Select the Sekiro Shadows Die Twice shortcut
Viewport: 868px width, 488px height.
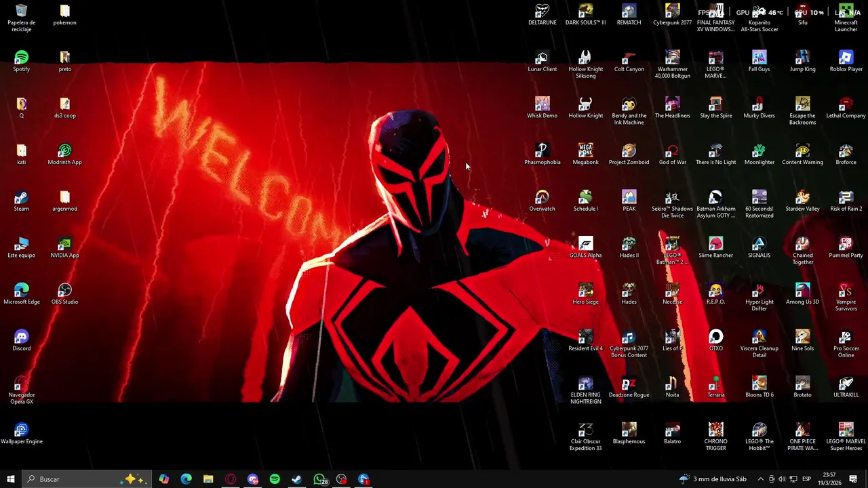click(x=672, y=204)
